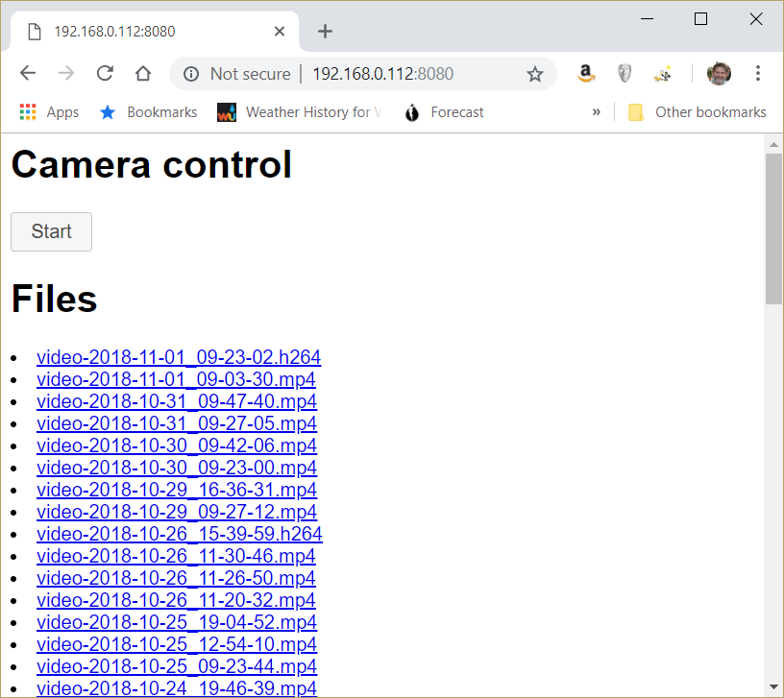784x698 pixels.
Task: Go back to the previous page
Action: pos(27,73)
